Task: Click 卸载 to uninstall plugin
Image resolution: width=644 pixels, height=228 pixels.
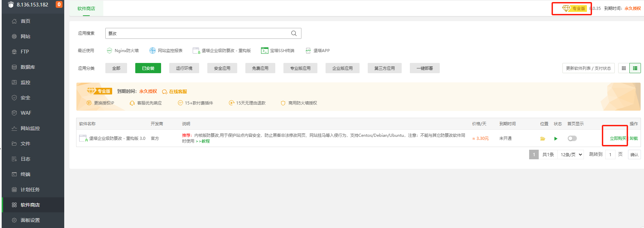Action: (x=634, y=138)
